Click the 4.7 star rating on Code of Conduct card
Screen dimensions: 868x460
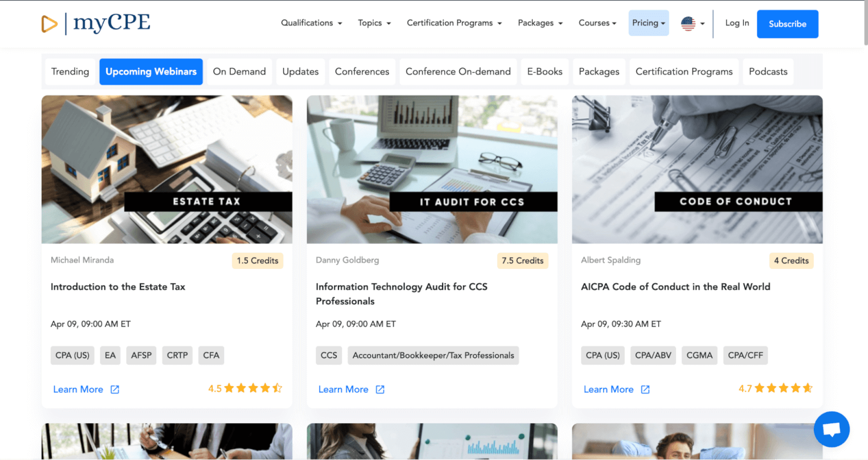776,388
